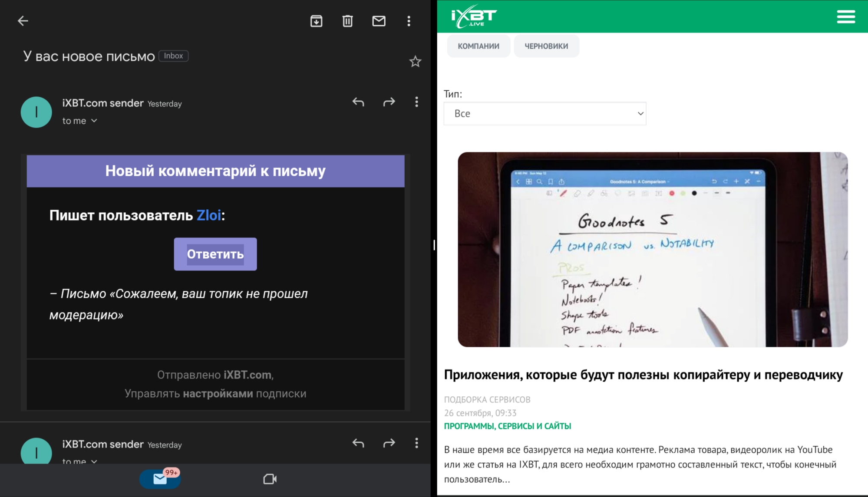Open настройками subscription settings link
The height and width of the screenshot is (497, 868).
click(x=218, y=393)
